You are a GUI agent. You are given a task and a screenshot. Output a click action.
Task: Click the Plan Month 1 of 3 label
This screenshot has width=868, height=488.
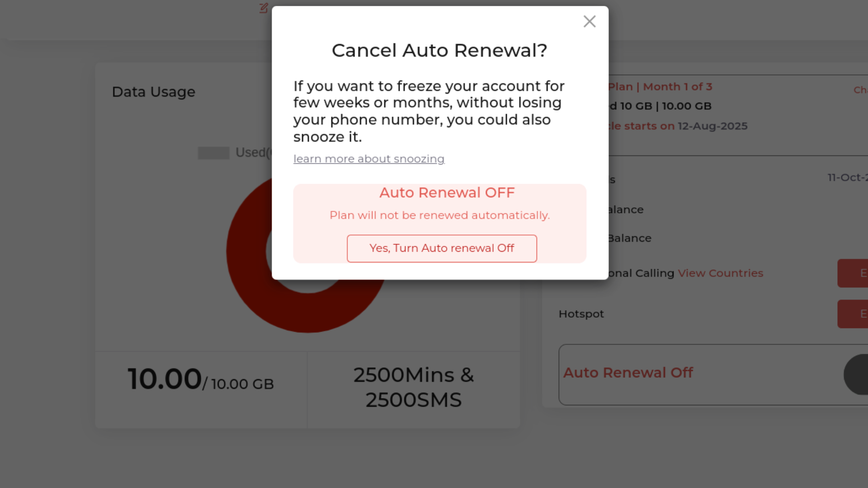660,87
